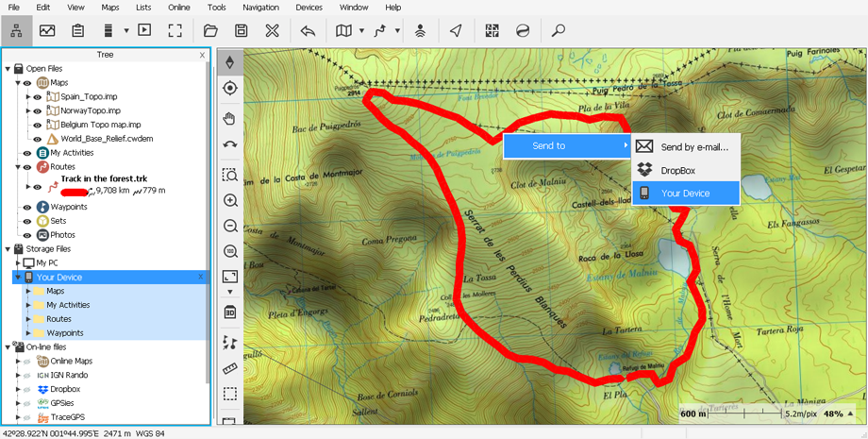The width and height of the screenshot is (868, 439).
Task: Click the center on GPS position icon
Action: (230, 89)
